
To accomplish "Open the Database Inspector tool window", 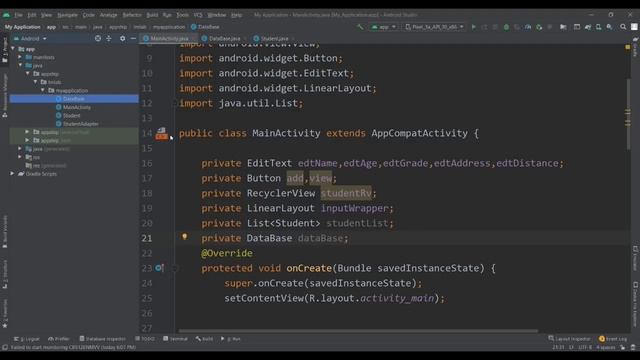I will [103, 339].
